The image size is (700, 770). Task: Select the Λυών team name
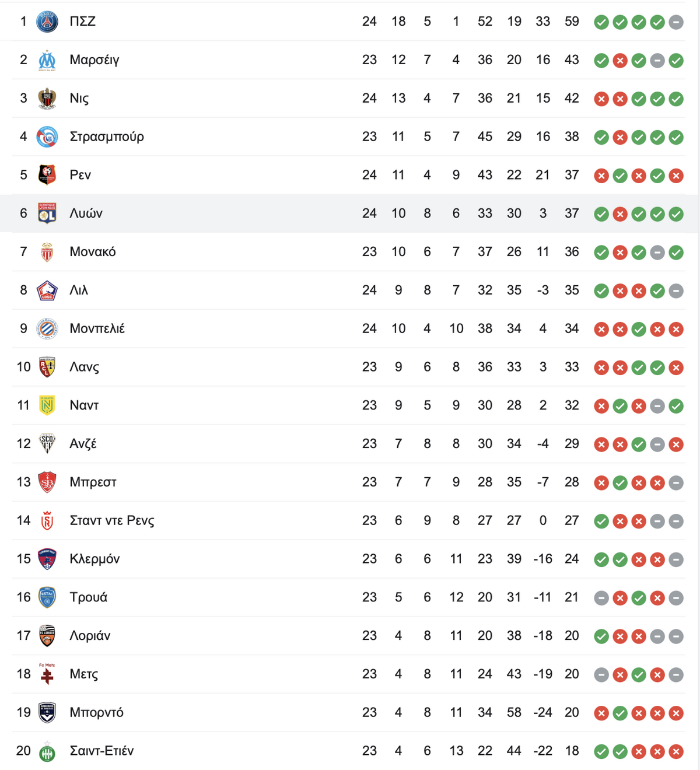coord(86,213)
